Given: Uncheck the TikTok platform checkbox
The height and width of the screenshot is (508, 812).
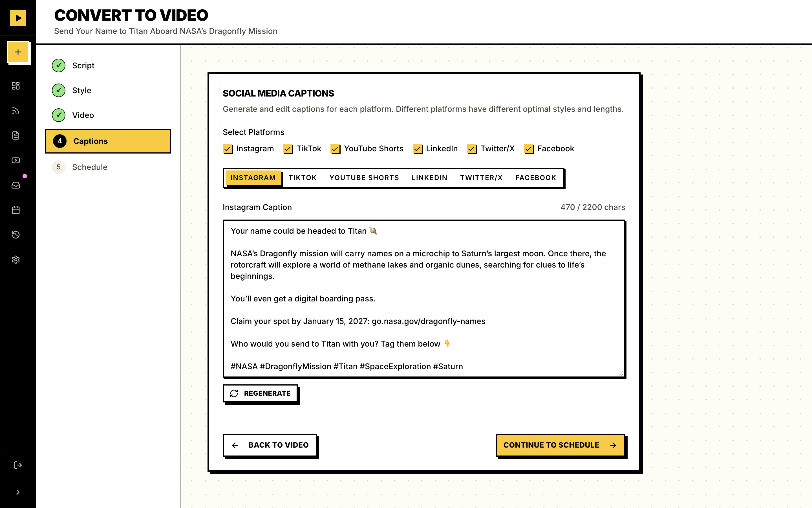Looking at the screenshot, I should (288, 148).
